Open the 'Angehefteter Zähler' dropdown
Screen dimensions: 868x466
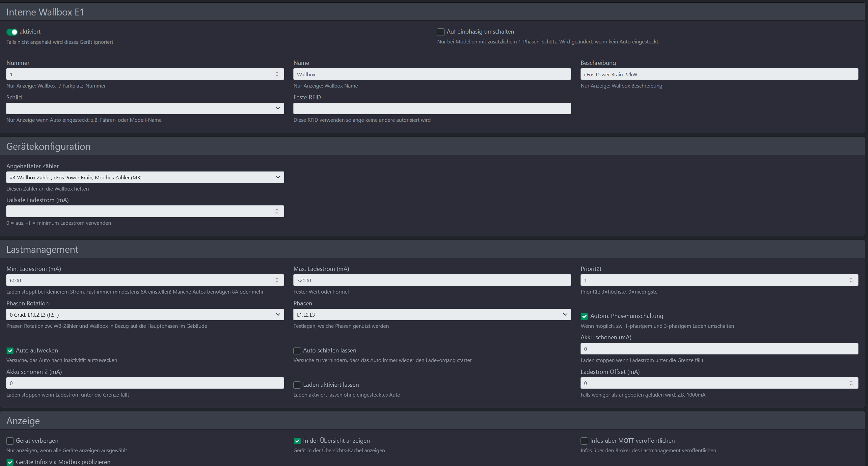click(145, 177)
